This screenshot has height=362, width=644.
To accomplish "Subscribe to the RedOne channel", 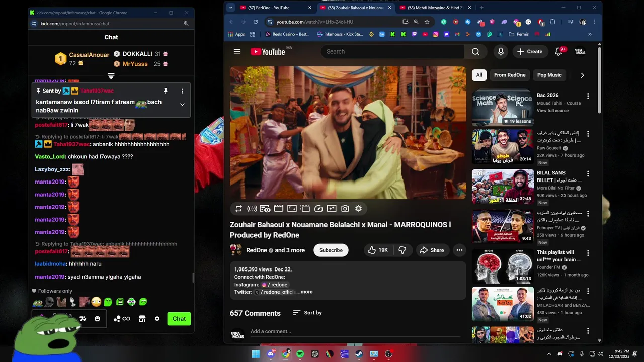I will coord(331,250).
